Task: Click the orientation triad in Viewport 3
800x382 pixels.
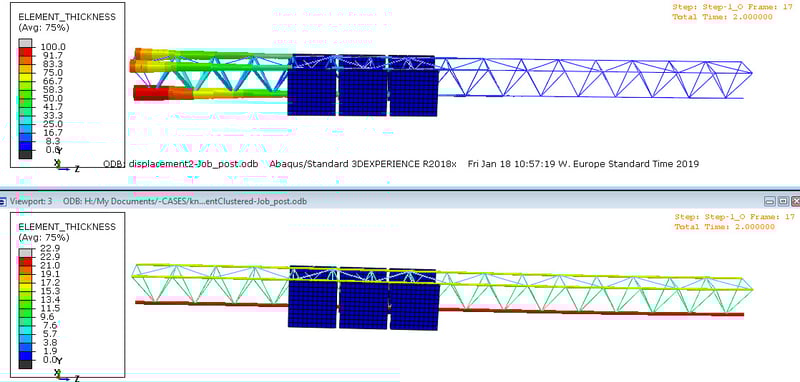Action: 65,370
